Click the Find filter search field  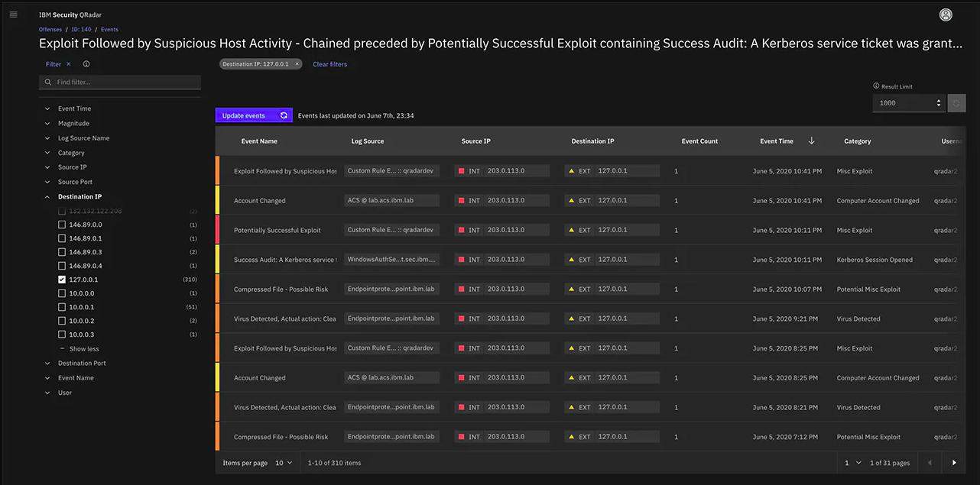pyautogui.click(x=120, y=82)
